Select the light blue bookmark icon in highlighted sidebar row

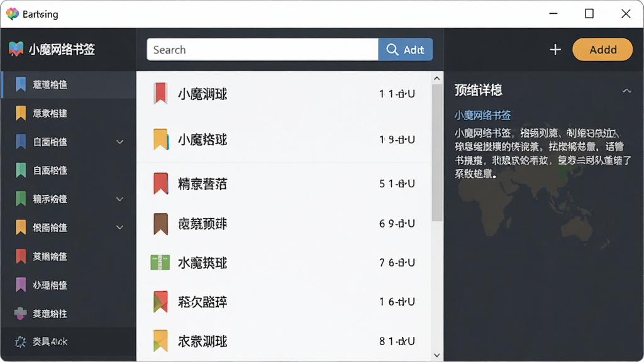tap(21, 84)
